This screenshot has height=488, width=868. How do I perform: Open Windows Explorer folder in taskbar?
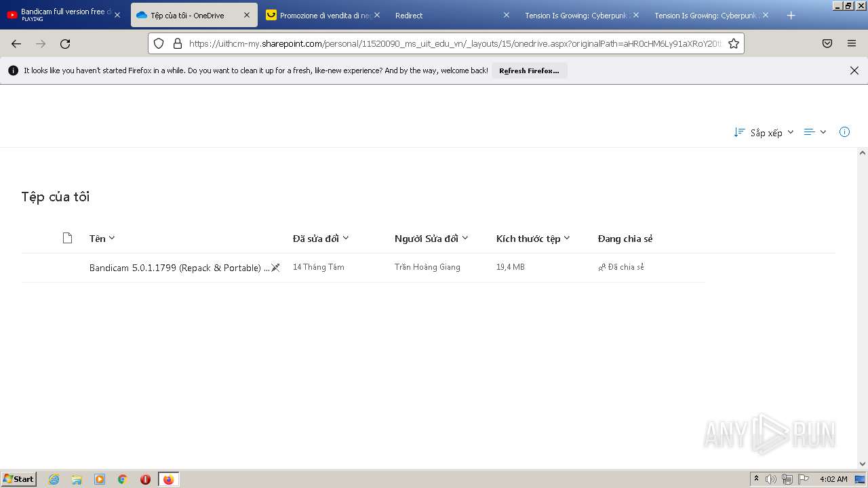coord(77,479)
